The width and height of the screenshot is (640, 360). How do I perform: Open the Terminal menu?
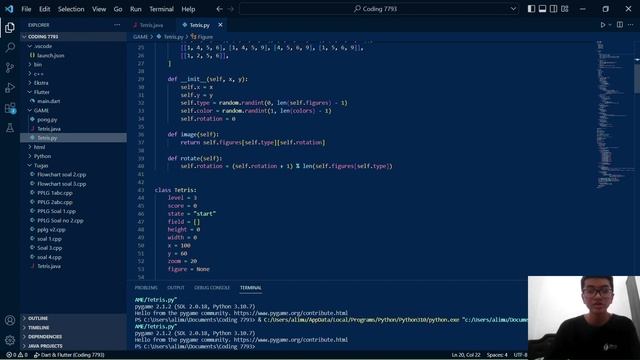point(161,9)
